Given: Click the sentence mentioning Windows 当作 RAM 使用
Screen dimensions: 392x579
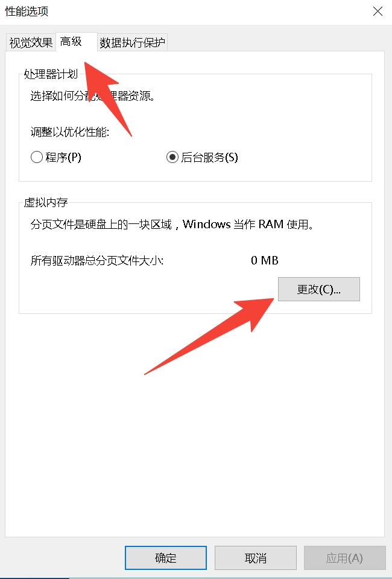Looking at the screenshot, I should tap(172, 224).
